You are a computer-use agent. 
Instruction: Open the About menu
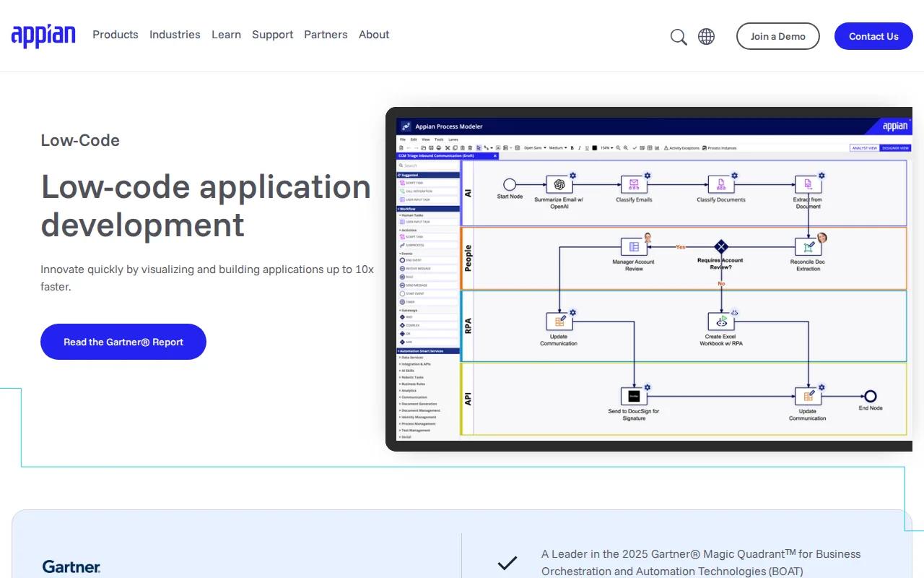374,35
